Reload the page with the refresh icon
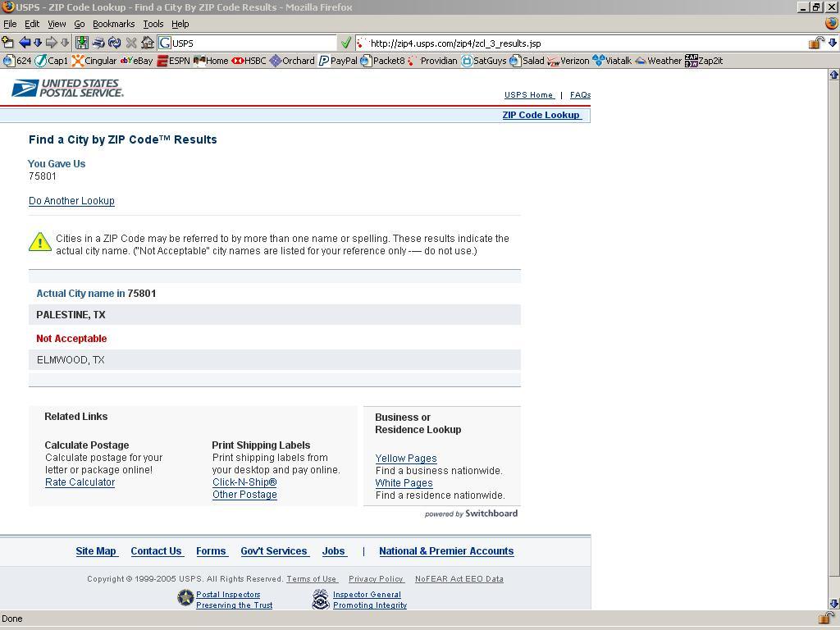Screen dimensions: 840x630 coord(114,43)
